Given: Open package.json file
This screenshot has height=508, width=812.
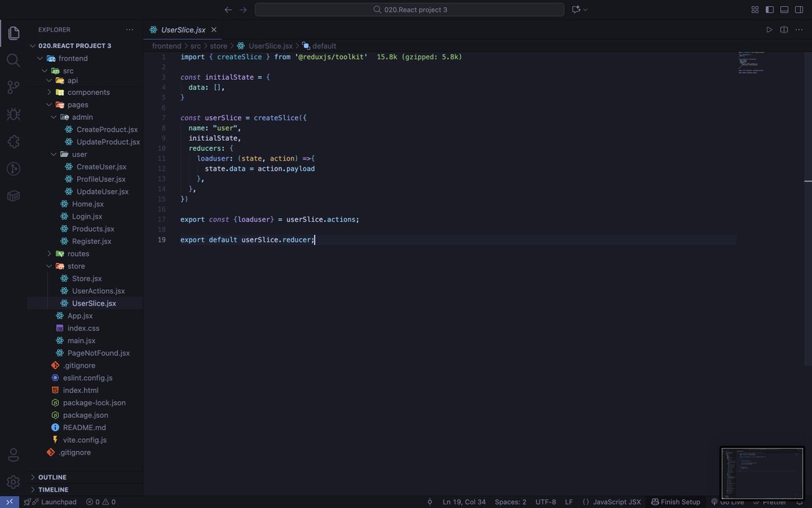Looking at the screenshot, I should (x=85, y=415).
